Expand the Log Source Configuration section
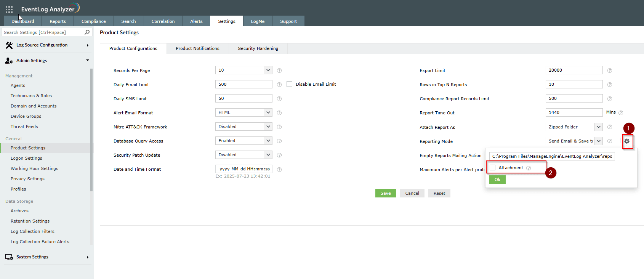Image resolution: width=644 pixels, height=279 pixels. [x=87, y=45]
